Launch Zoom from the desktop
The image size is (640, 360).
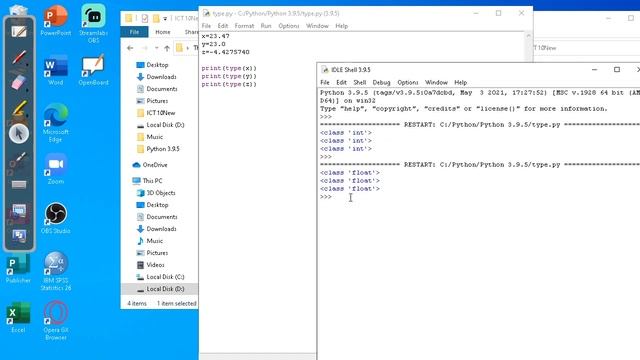(56, 169)
